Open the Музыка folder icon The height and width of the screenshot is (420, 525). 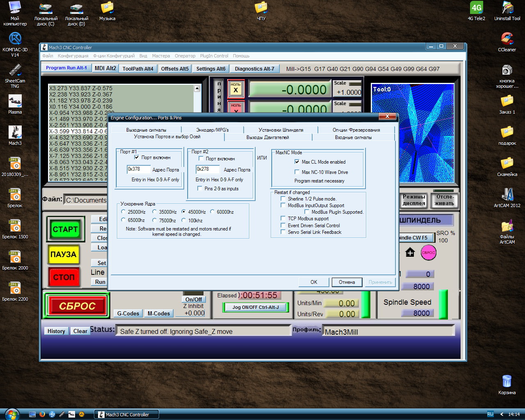tap(107, 11)
